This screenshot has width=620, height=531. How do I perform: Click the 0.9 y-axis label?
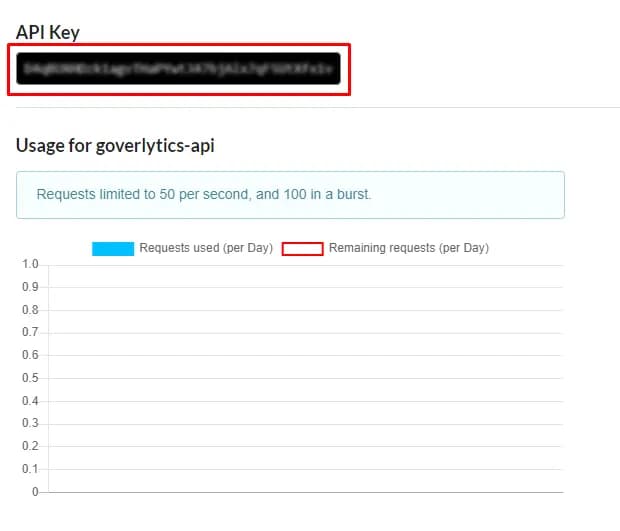tap(30, 288)
